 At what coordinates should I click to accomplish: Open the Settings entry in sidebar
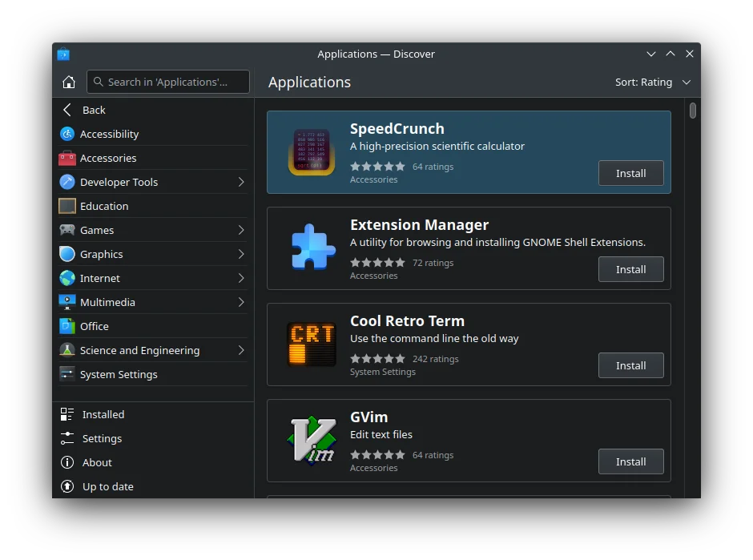[x=102, y=438]
